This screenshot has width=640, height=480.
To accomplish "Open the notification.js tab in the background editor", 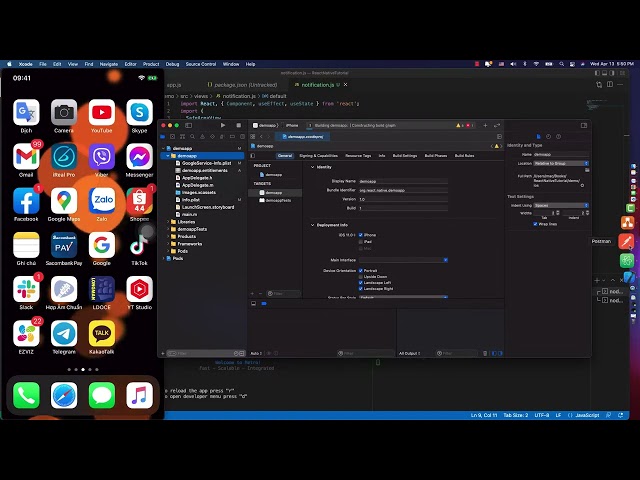I will 317,85.
